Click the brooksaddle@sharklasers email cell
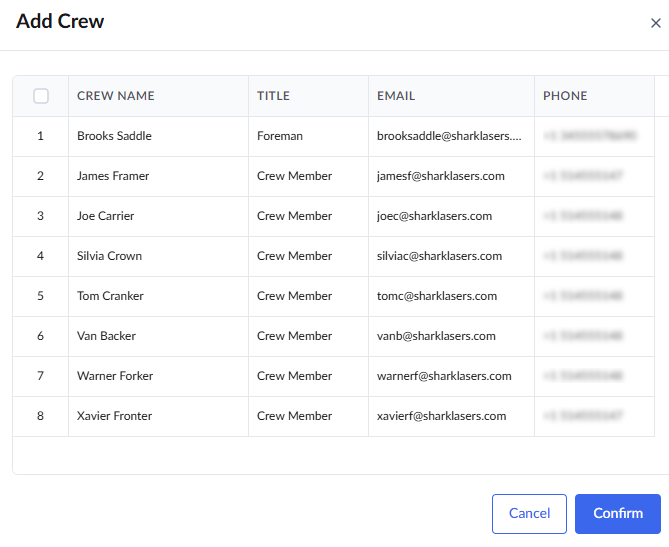Viewport: 669px width, 547px height. click(x=449, y=136)
